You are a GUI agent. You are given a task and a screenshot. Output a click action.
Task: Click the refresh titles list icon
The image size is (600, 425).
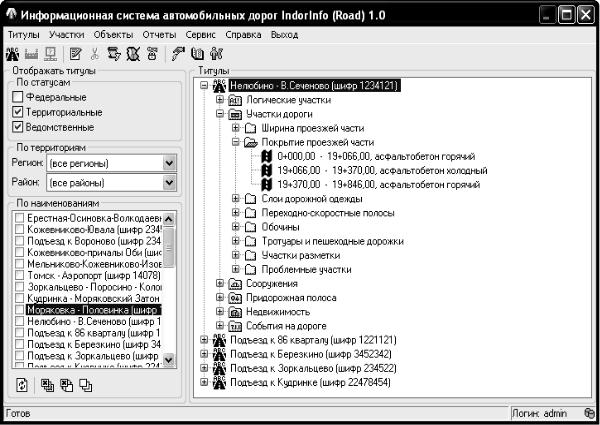tap(21, 386)
